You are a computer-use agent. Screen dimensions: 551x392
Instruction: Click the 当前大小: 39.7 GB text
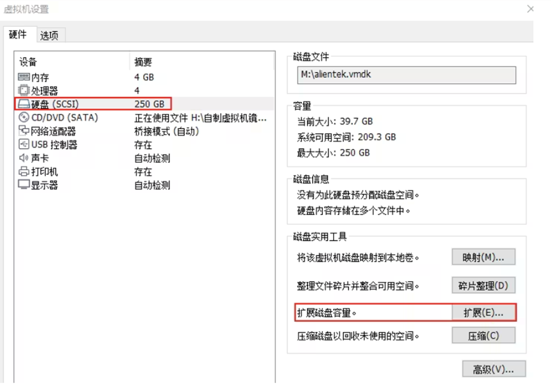[335, 122]
